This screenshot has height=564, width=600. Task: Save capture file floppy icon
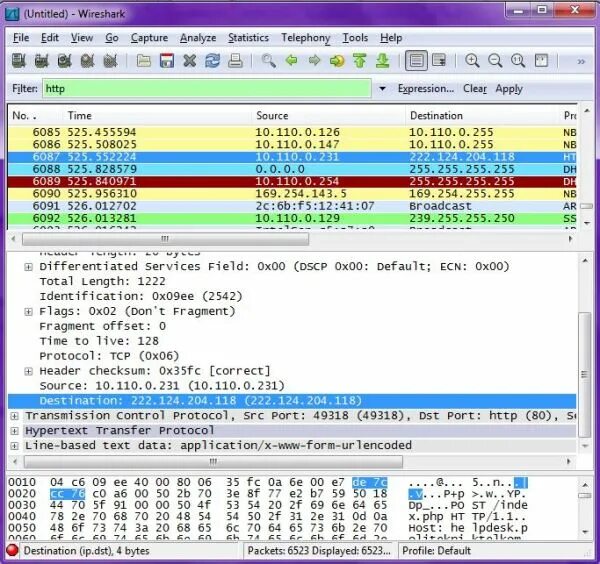167,61
